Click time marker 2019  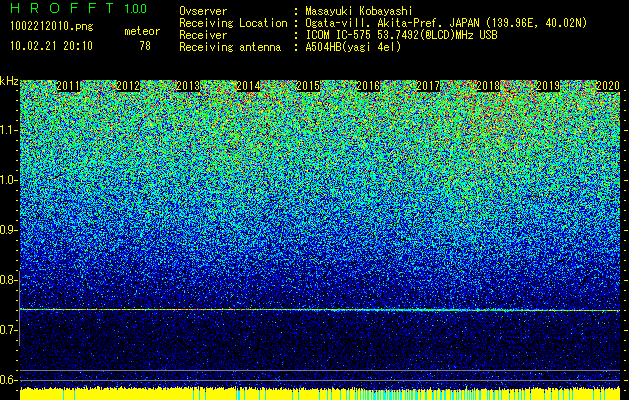548,86
